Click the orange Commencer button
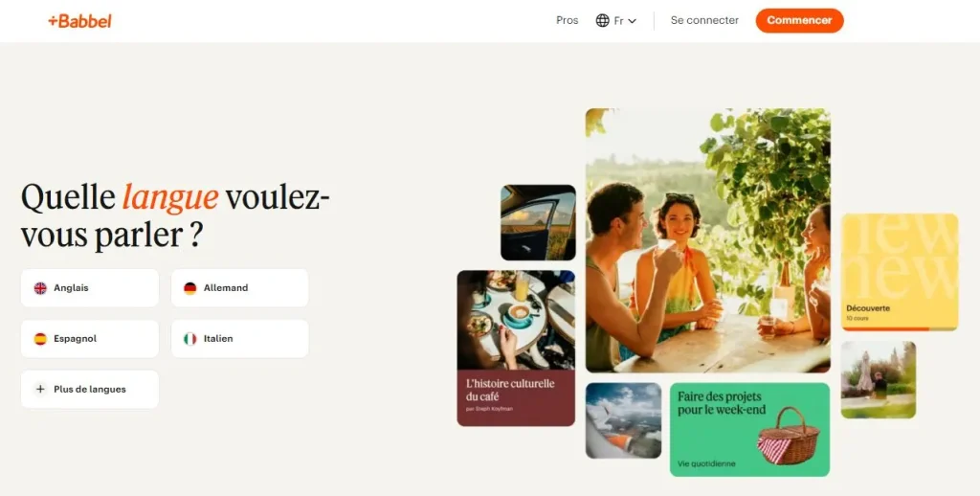Screen dimensions: 980x496 click(799, 21)
